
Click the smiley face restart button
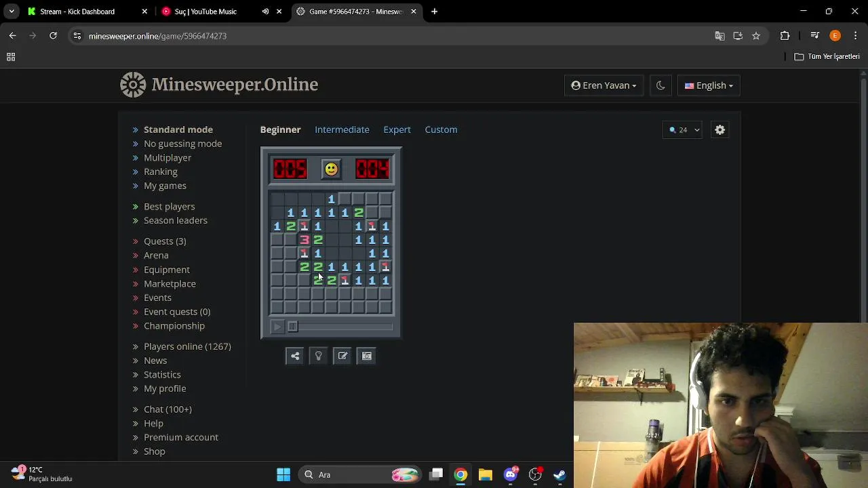pos(331,169)
